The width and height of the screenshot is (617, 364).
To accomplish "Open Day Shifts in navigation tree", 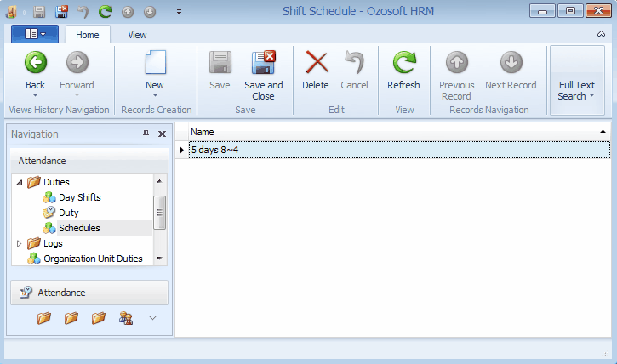I will pyautogui.click(x=79, y=197).
